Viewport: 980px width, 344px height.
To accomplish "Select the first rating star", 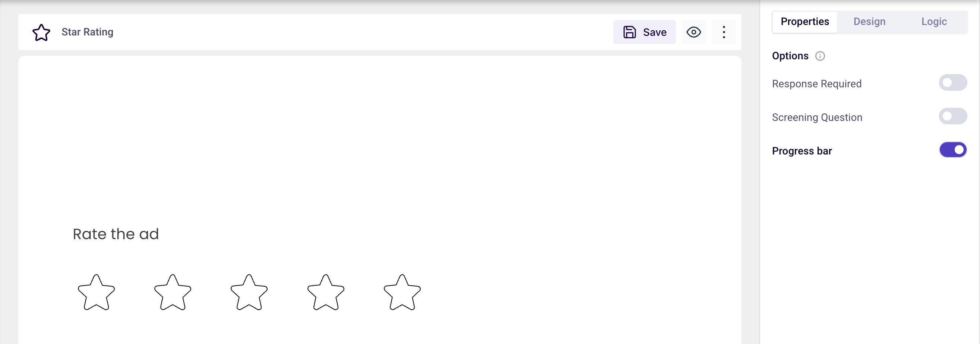I will coord(96,293).
